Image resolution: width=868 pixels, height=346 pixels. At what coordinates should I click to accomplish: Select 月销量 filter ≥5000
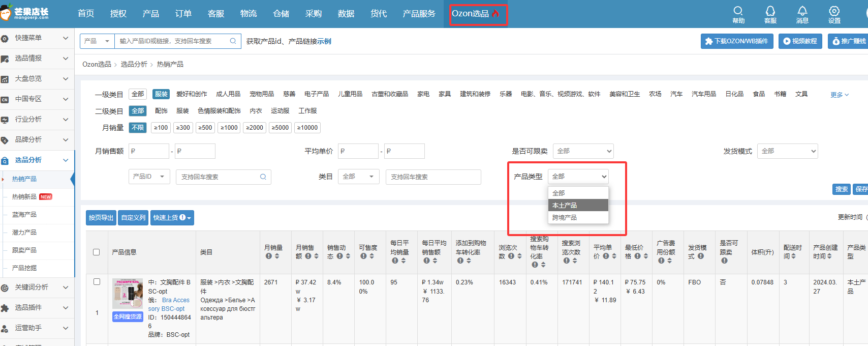(x=280, y=128)
